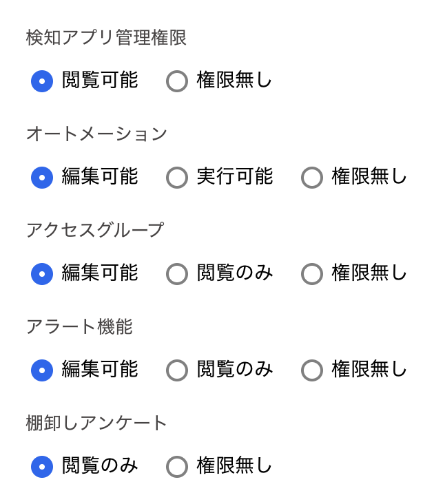Screen dimensions: 434x504
Task: Click the 棚卸しアンケート section heading
Action: pyautogui.click(x=96, y=423)
